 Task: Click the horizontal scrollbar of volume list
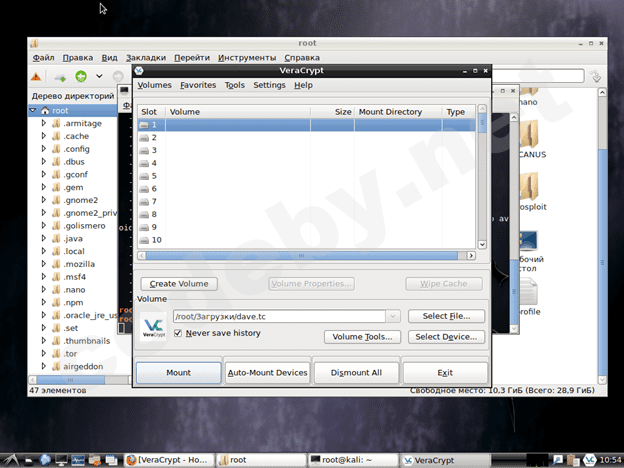302,255
